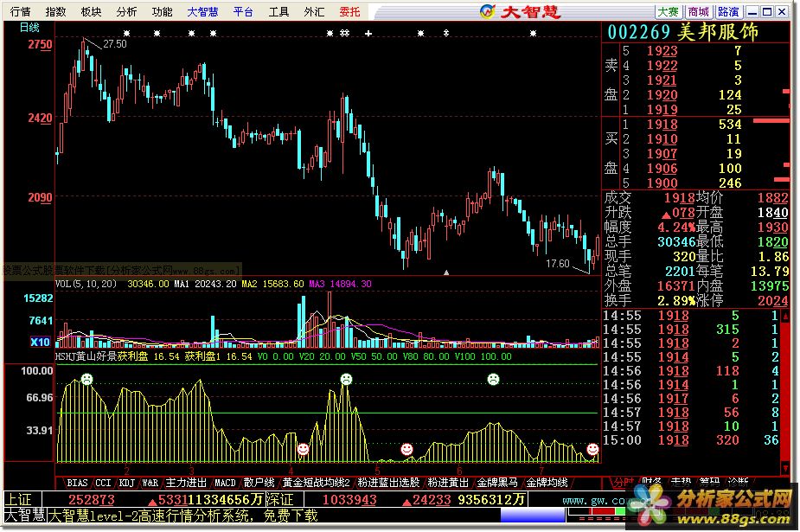Click the 大智慧 label at bottom left

point(24,516)
